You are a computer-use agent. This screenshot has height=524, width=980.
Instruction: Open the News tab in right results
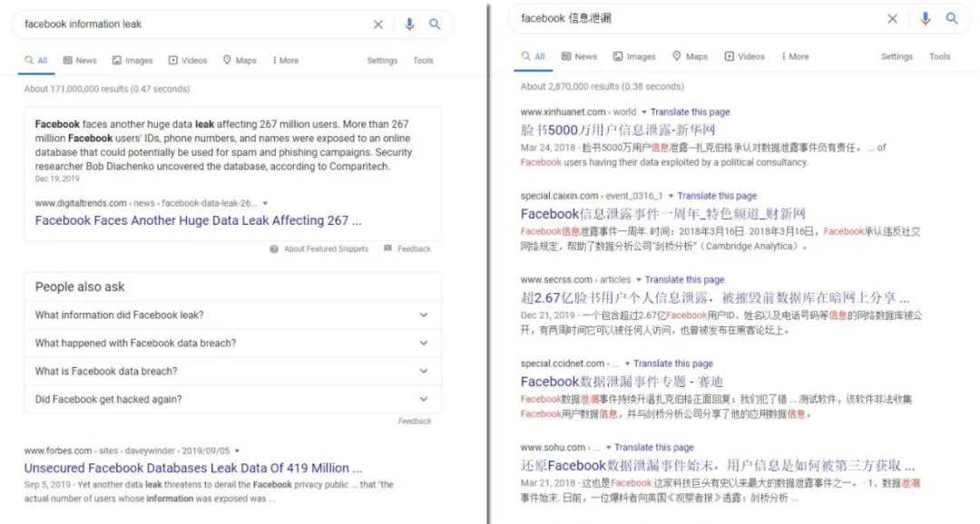579,56
